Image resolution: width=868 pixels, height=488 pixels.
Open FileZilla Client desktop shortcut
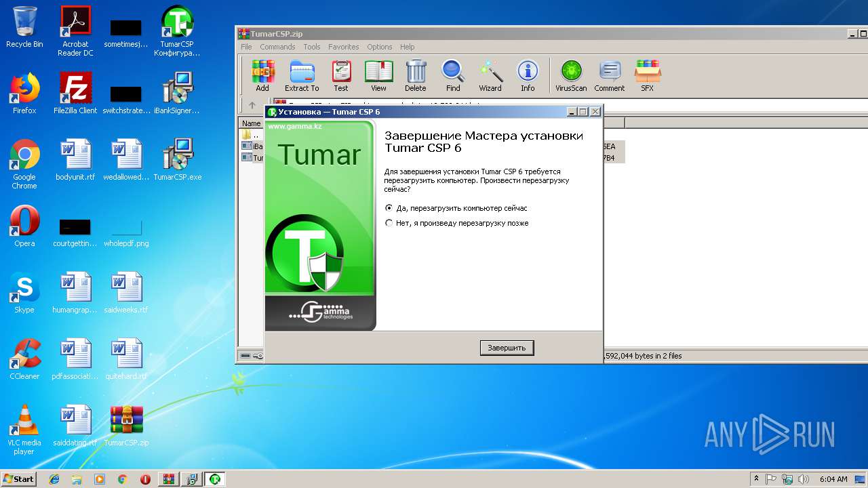pos(75,94)
